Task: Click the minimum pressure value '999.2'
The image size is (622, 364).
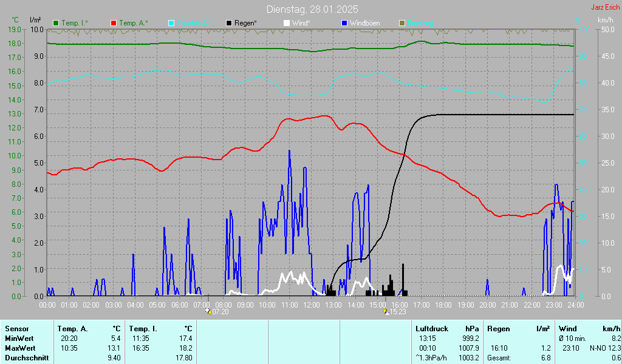Action: coord(471,339)
